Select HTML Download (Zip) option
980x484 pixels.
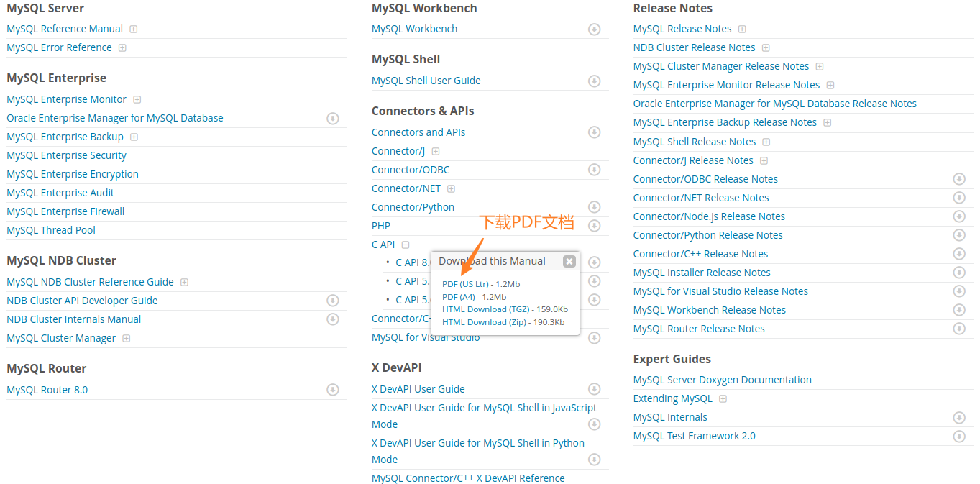click(x=485, y=322)
